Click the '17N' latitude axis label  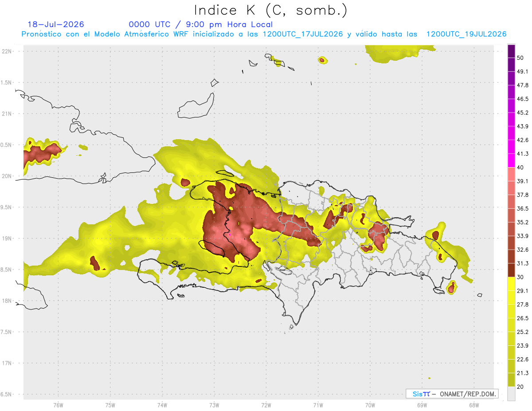point(7,364)
